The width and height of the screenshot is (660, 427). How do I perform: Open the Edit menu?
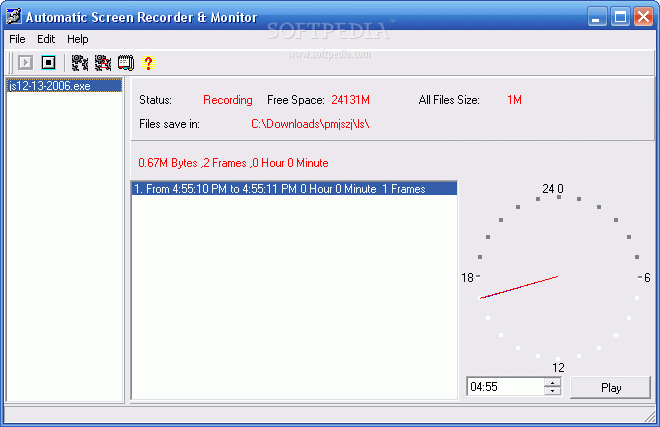(46, 39)
